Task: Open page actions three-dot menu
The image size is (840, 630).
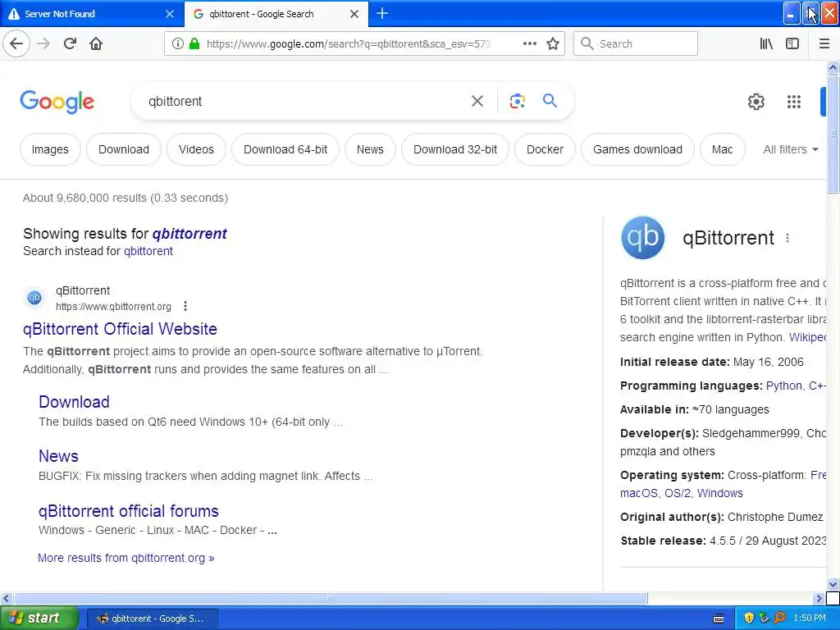Action: (x=529, y=43)
